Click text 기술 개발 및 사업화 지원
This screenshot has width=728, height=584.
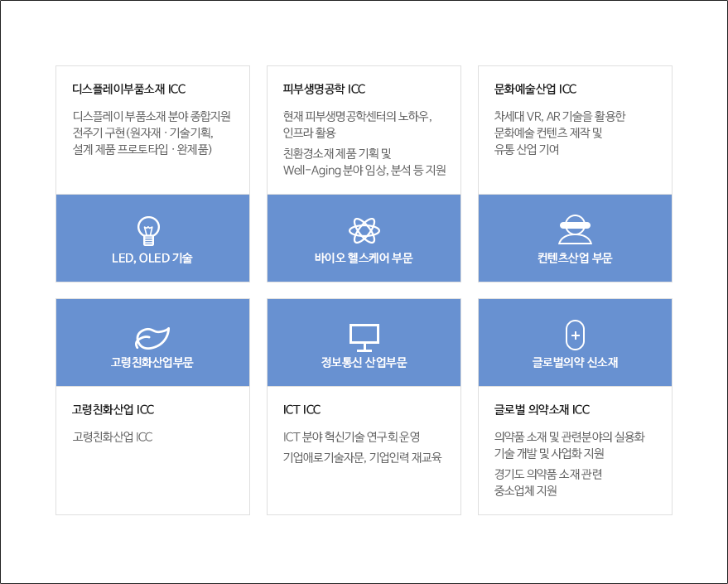point(549,454)
